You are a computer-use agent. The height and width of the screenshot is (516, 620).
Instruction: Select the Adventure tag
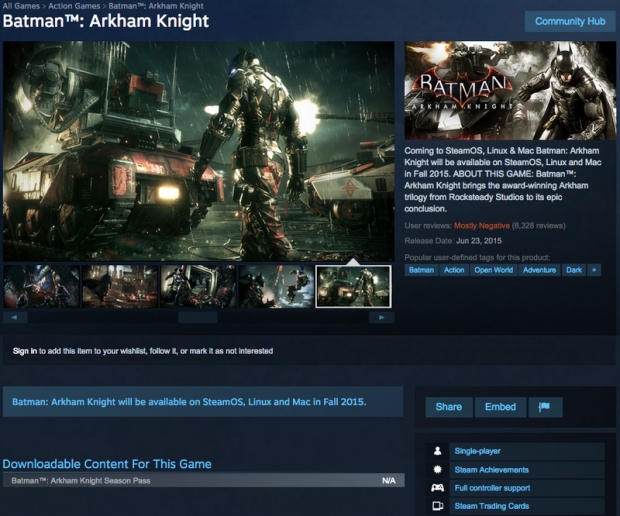point(539,270)
